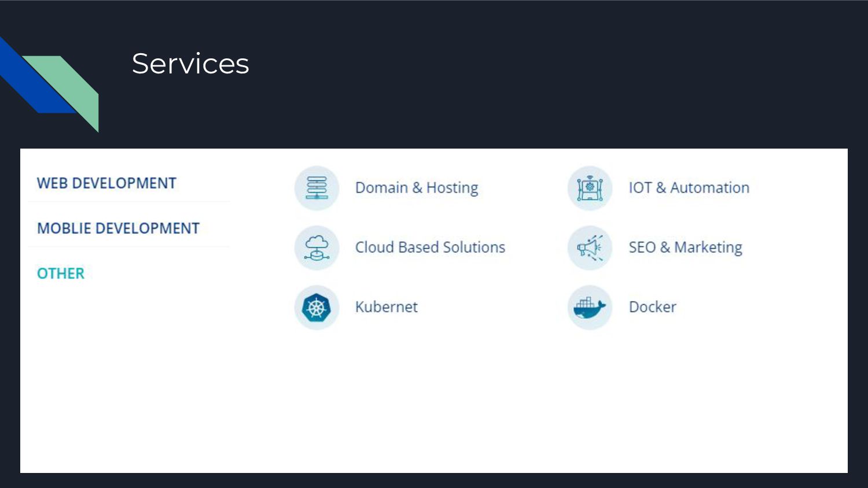
Task: Click the Kubernetes helm wheel icon
Action: click(317, 307)
